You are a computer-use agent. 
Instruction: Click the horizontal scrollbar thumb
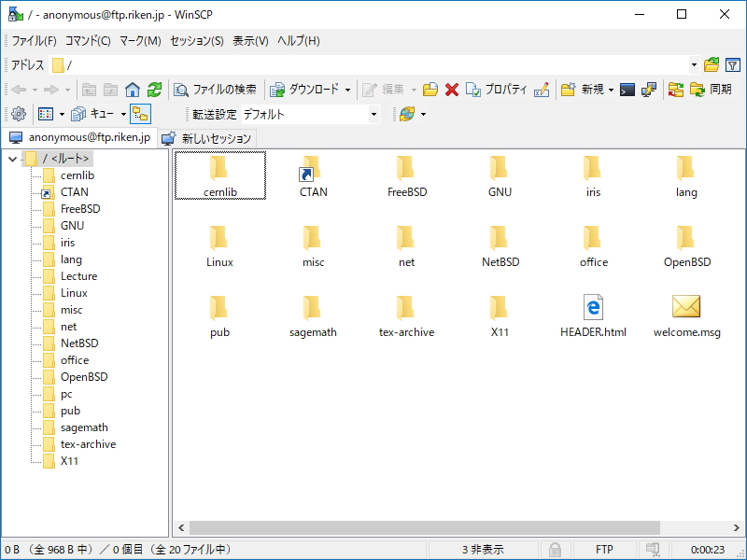pos(425,527)
